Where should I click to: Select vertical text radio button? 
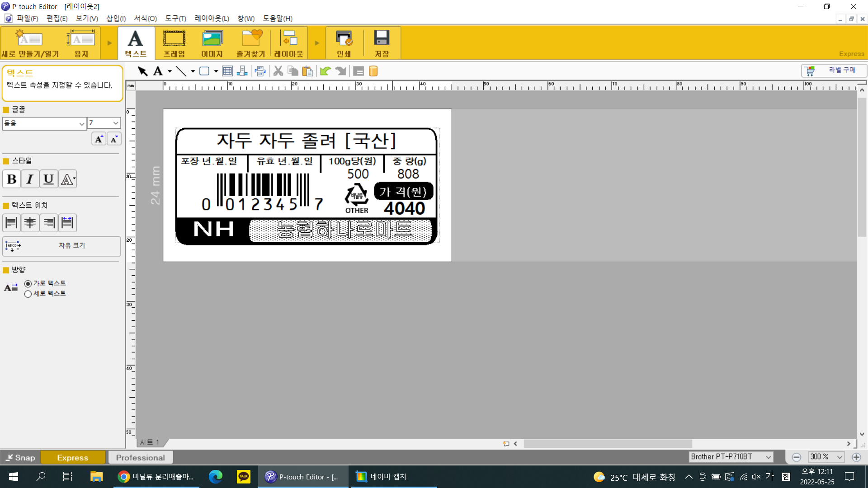[x=28, y=294]
